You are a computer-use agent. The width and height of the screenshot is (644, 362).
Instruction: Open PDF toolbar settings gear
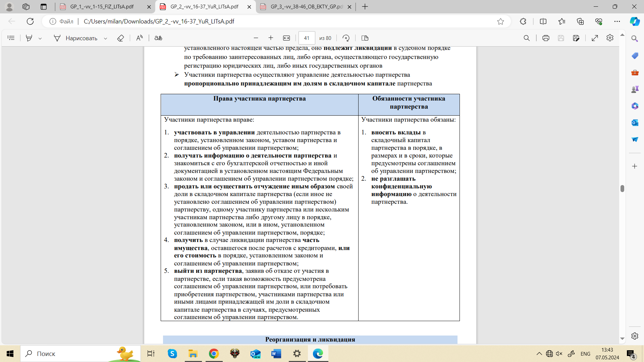(610, 38)
